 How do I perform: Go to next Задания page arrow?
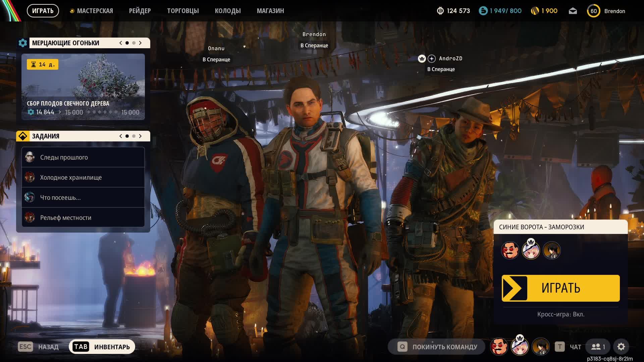click(141, 136)
